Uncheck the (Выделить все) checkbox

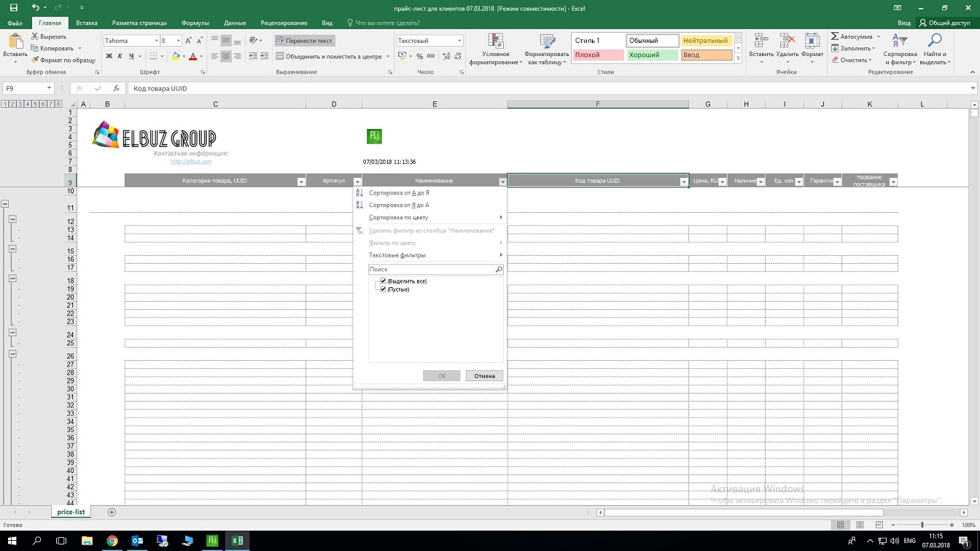[x=383, y=281]
